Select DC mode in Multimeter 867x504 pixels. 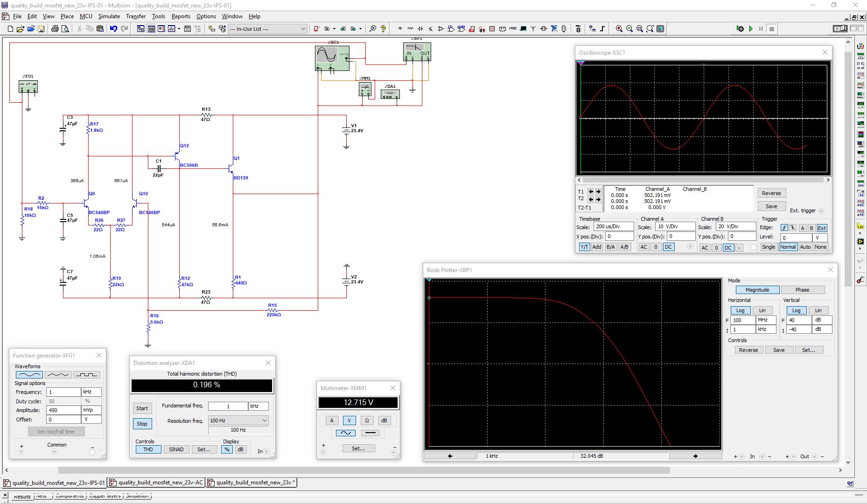(371, 433)
